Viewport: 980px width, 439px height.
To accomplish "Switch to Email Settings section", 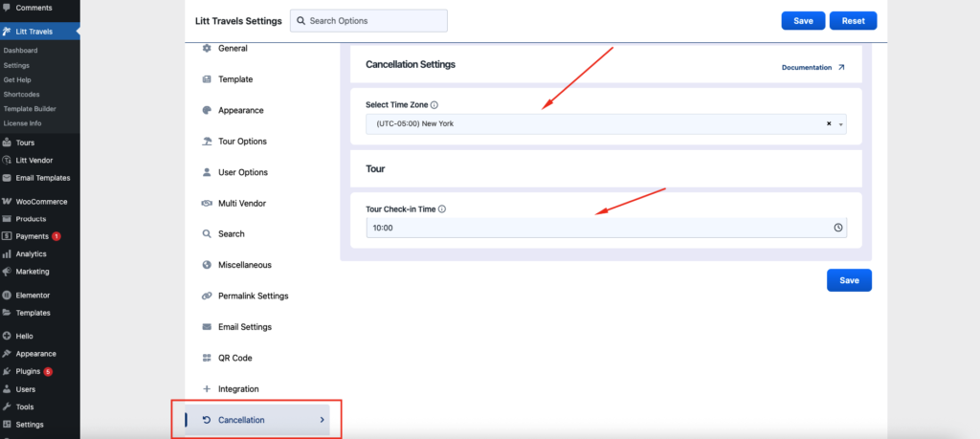I will (x=244, y=327).
